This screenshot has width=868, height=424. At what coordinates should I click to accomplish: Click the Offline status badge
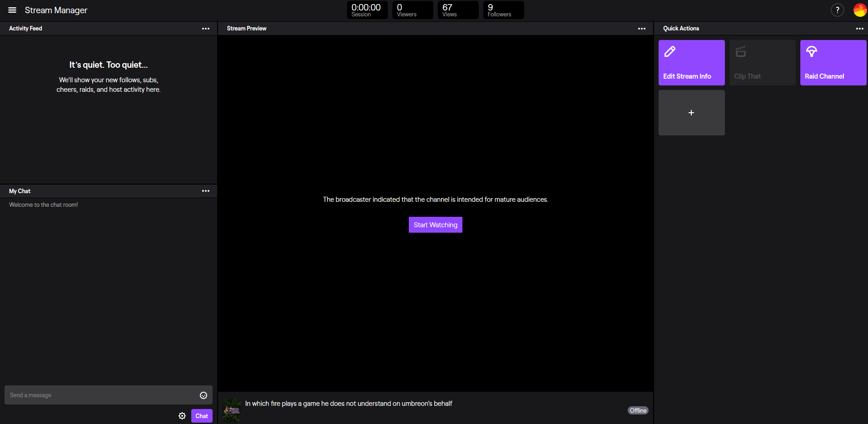638,410
